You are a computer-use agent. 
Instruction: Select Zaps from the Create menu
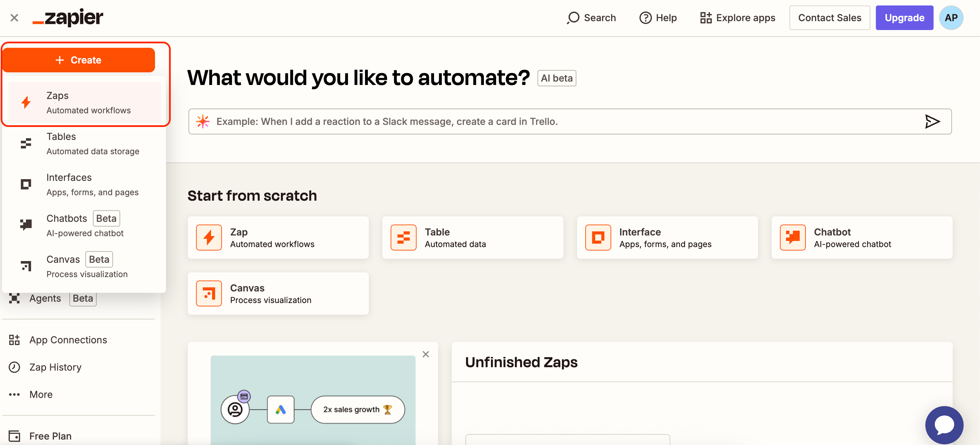coord(84,103)
